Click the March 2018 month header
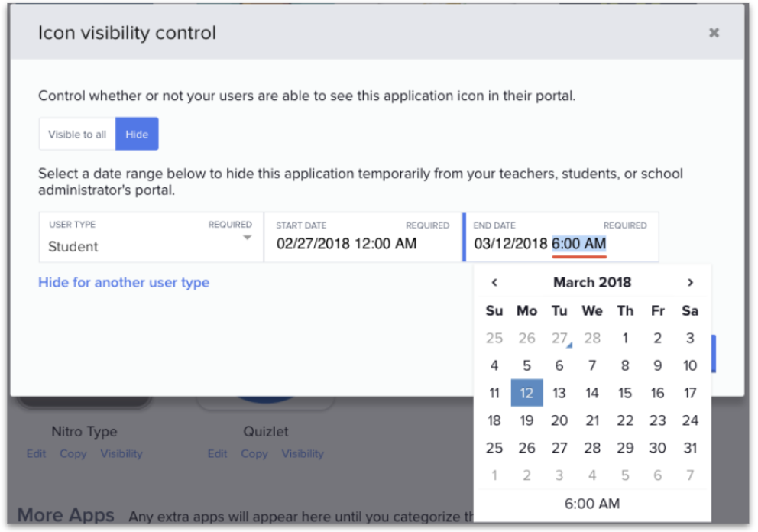Screen dimensions: 758x532 [592, 283]
